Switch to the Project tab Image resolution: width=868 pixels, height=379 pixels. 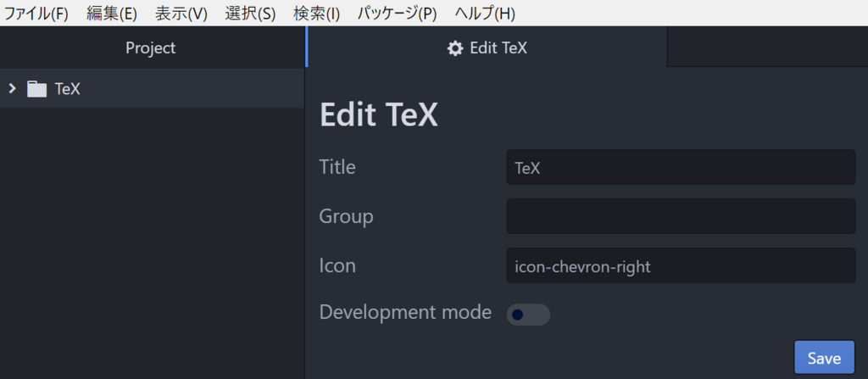tap(151, 47)
